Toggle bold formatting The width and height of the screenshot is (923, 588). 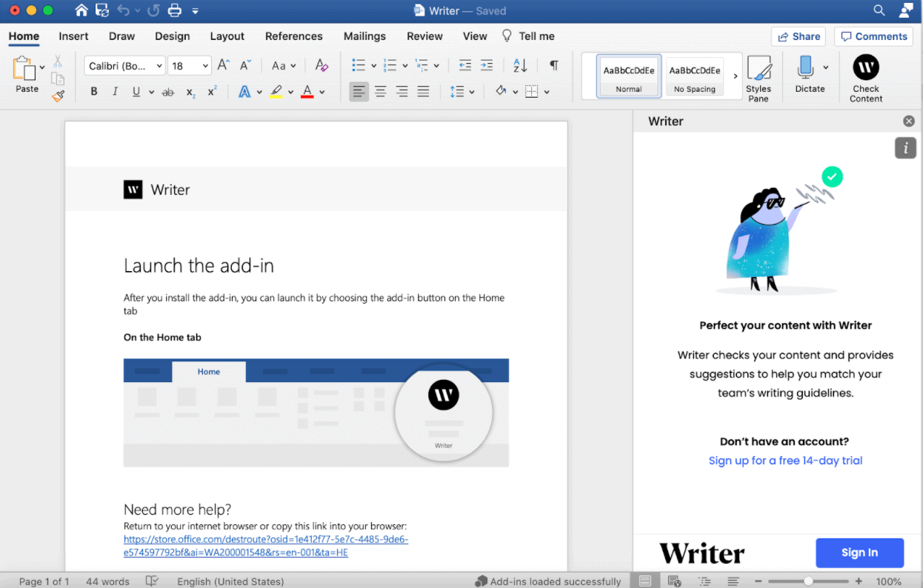[x=94, y=92]
